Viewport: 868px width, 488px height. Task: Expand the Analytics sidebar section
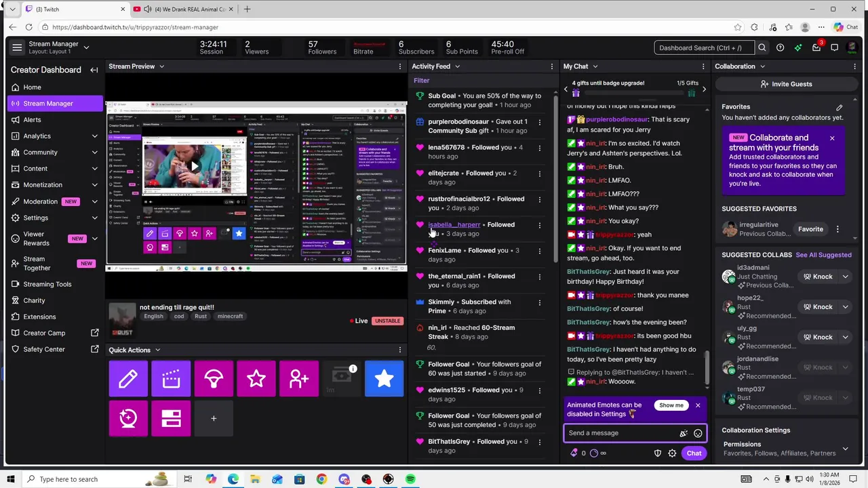pyautogui.click(x=95, y=136)
